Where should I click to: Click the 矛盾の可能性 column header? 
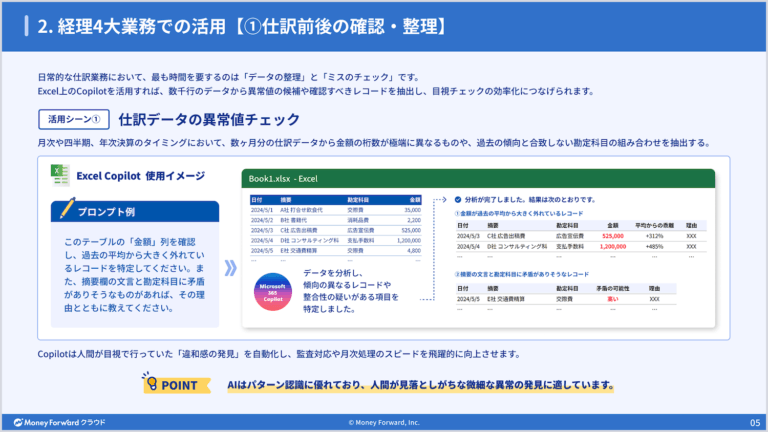click(613, 288)
